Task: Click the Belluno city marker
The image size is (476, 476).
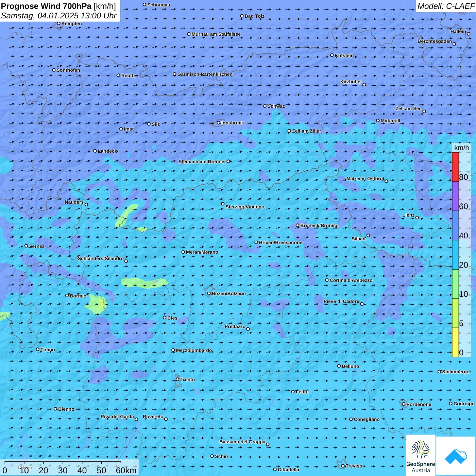Action: coord(339,366)
